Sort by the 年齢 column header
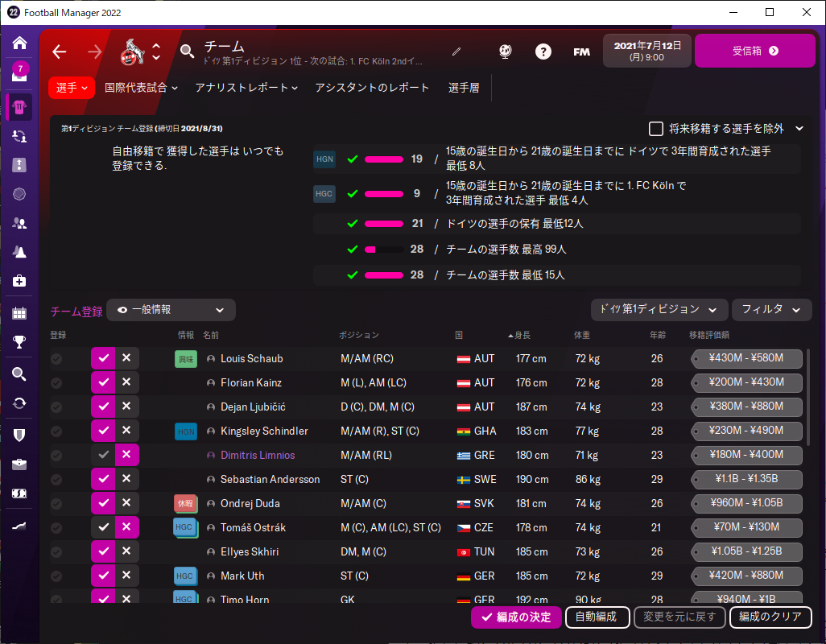Screen dimensions: 826x644 click(x=658, y=336)
